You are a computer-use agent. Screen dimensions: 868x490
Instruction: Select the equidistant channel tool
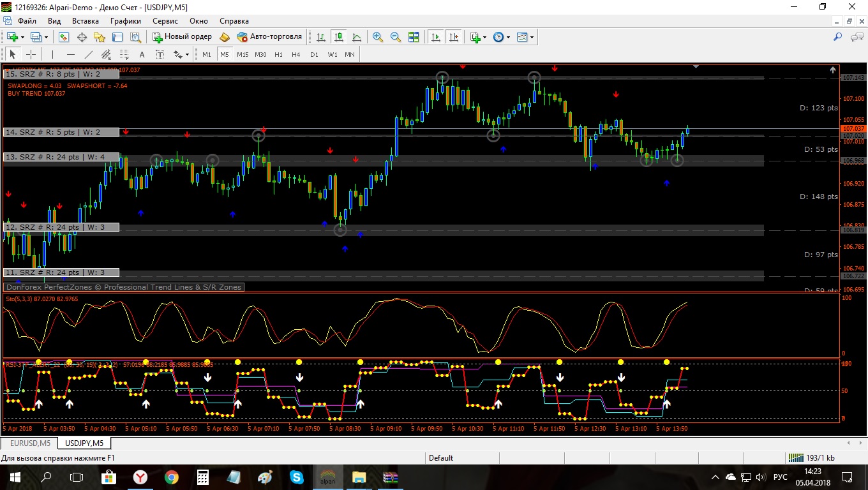tap(106, 54)
